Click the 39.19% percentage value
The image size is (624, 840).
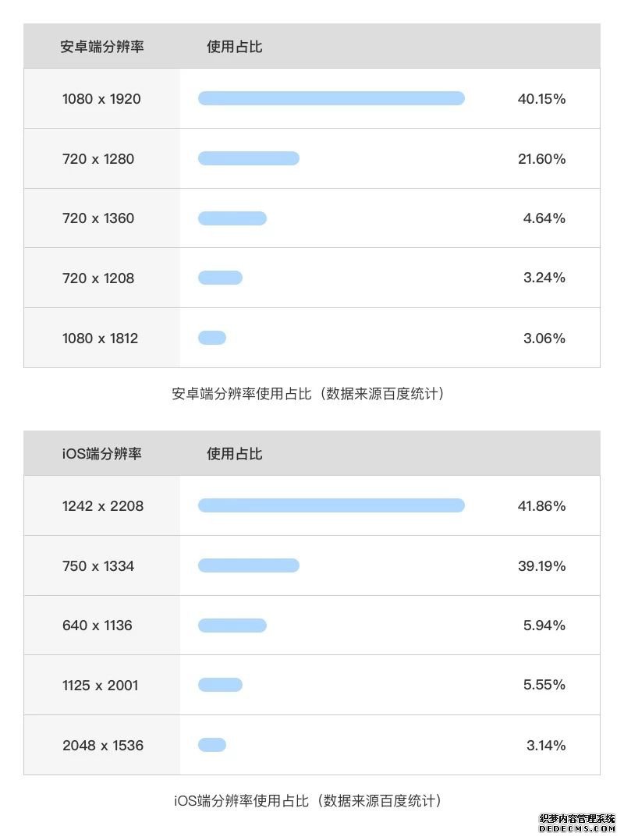[x=541, y=566]
